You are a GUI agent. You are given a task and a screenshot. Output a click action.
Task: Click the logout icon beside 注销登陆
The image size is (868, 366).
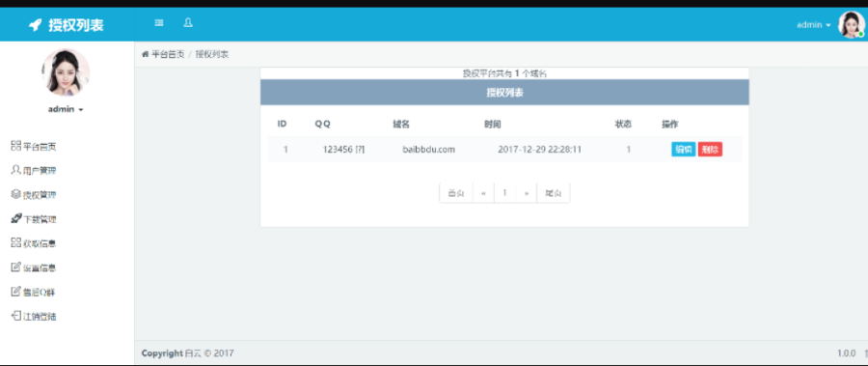(x=16, y=316)
